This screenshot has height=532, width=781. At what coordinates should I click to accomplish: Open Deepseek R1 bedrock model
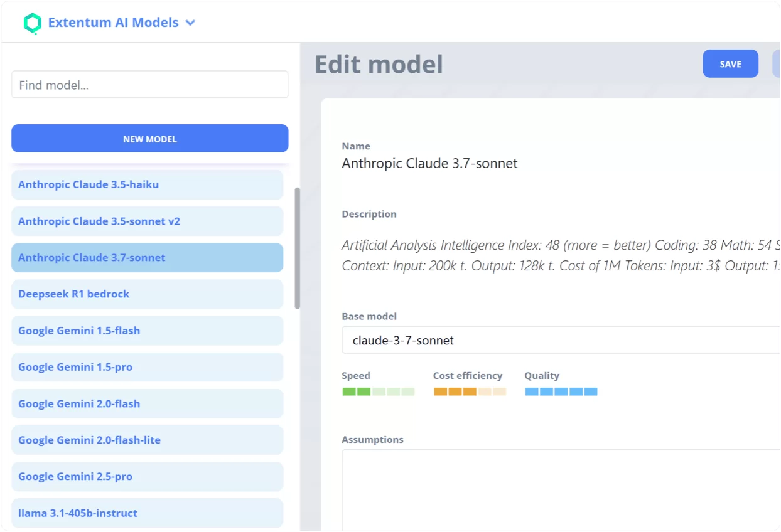(x=148, y=294)
